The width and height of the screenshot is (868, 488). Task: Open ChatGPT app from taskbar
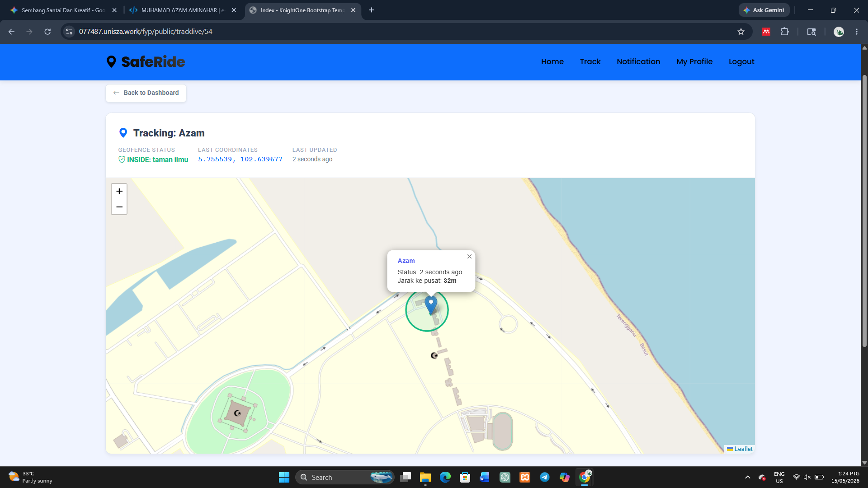(505, 477)
